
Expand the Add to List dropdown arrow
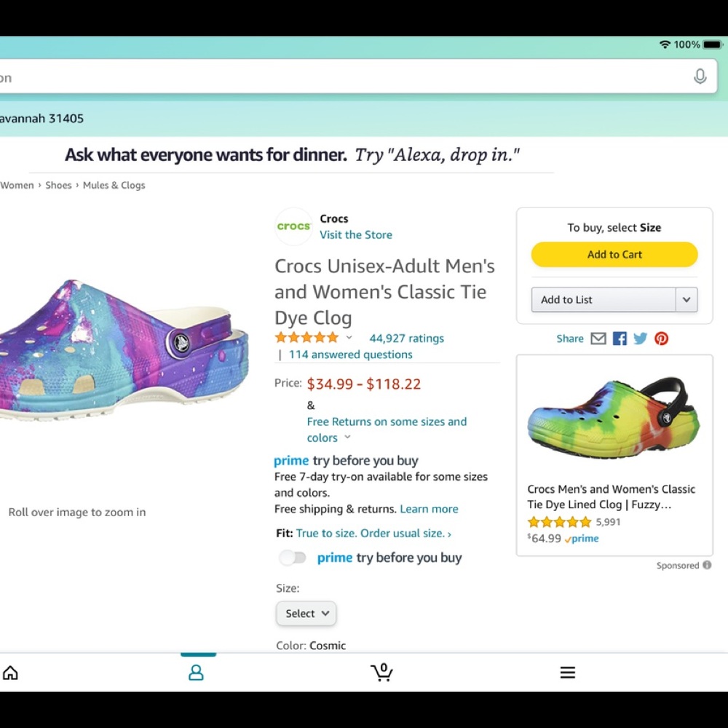(687, 299)
